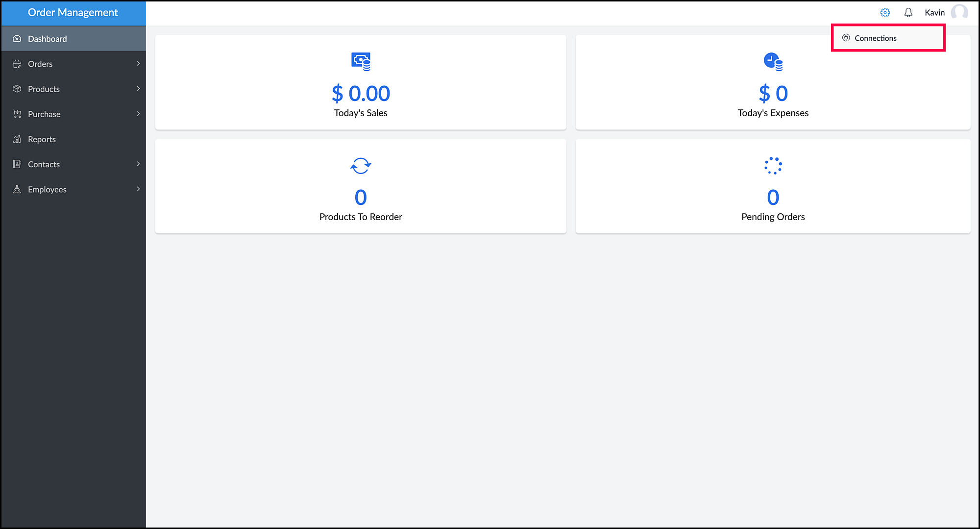
Task: Expand the Products submenu chevron
Action: point(138,89)
